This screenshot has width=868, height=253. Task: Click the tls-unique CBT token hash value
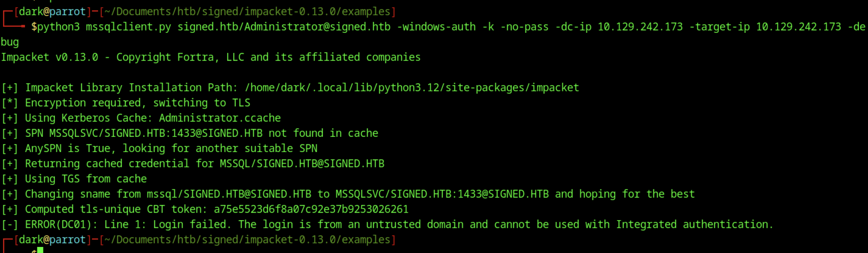click(311, 210)
